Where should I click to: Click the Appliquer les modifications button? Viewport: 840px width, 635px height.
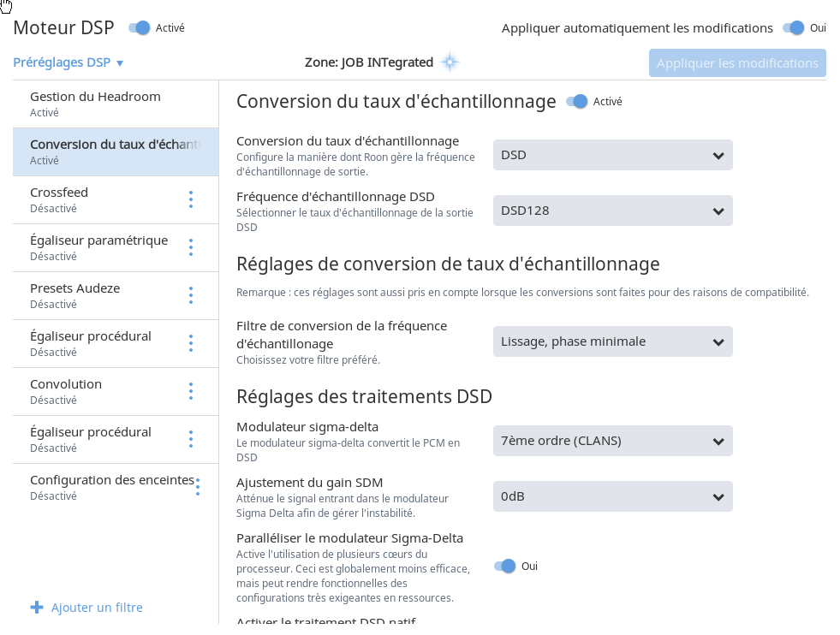click(737, 62)
